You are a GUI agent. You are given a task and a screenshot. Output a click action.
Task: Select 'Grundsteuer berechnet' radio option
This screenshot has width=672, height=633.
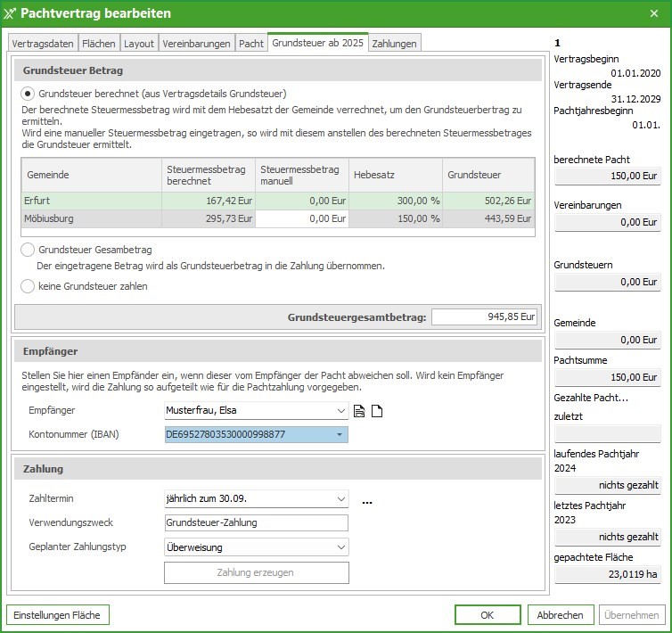29,93
